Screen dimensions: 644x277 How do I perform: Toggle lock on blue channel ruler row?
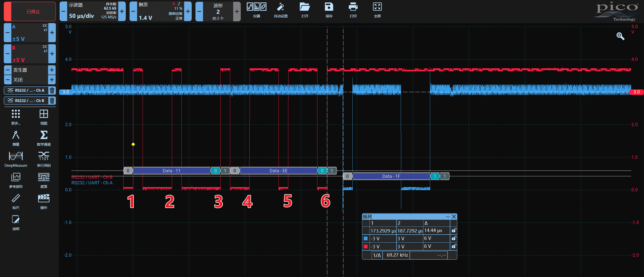454,238
